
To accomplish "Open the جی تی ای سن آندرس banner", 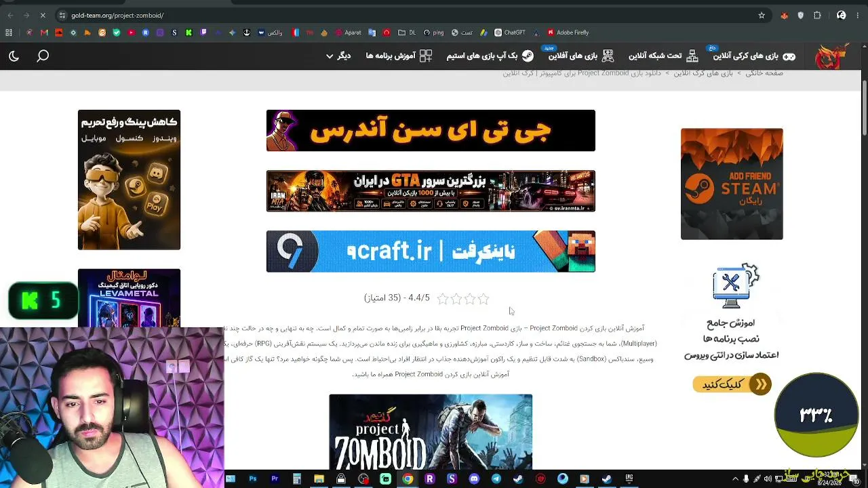I will point(431,131).
